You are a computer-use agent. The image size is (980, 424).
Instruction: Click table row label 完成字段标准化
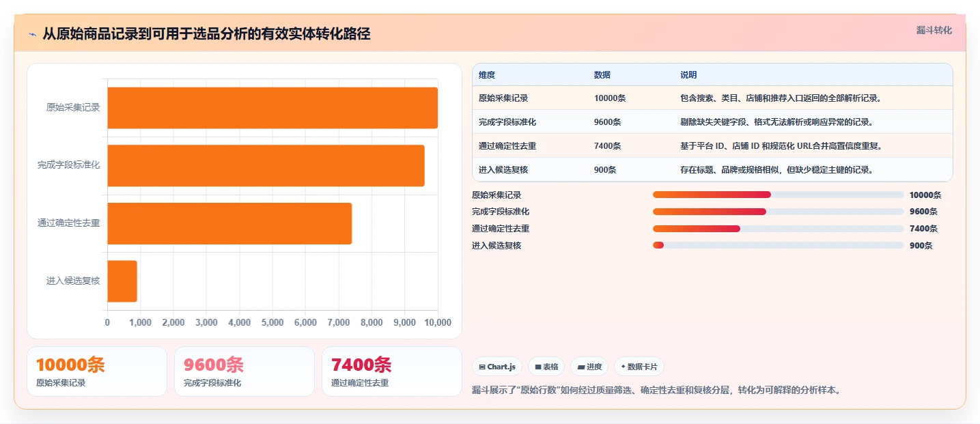pos(507,122)
